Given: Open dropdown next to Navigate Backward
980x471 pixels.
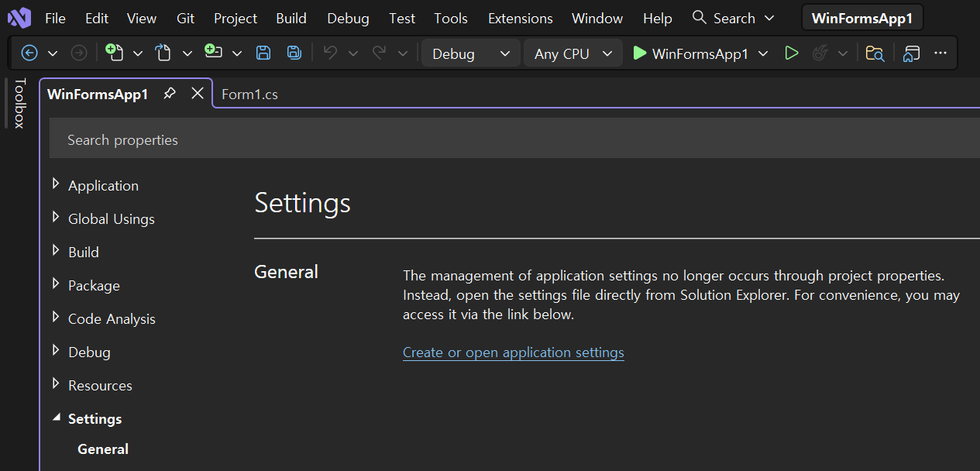Looking at the screenshot, I should click(x=53, y=53).
